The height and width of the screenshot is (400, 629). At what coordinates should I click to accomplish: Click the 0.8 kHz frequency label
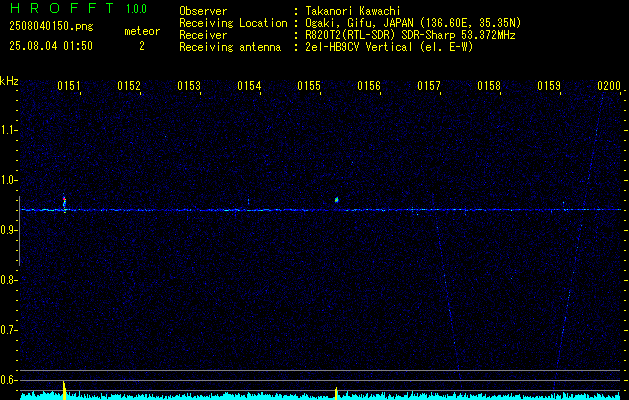8,280
